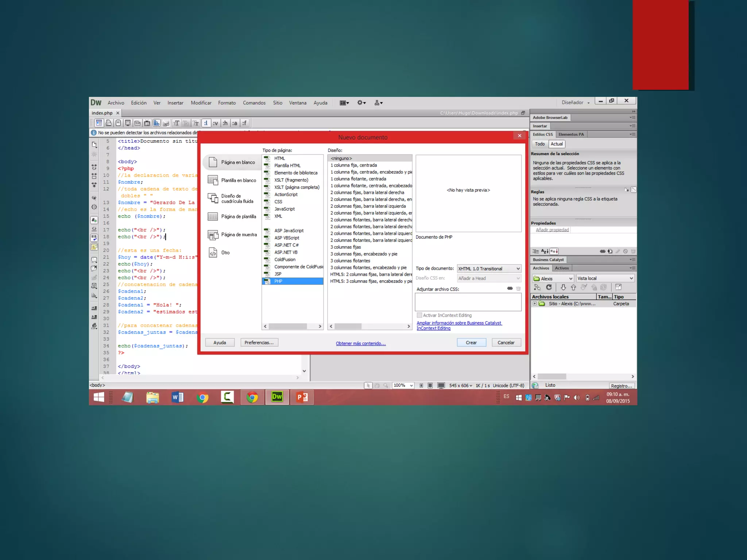Click the get files down-arrow icon
The width and height of the screenshot is (747, 560).
[x=563, y=287]
